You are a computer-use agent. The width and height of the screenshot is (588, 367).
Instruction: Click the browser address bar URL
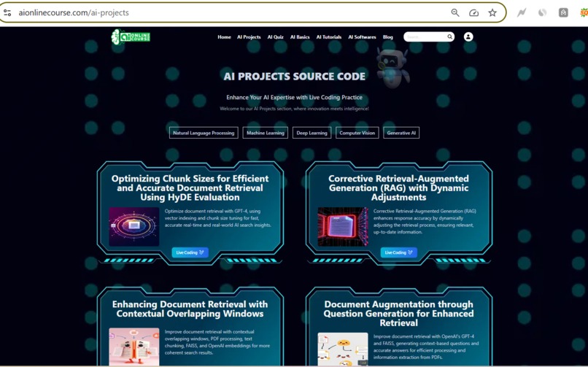[x=74, y=12]
